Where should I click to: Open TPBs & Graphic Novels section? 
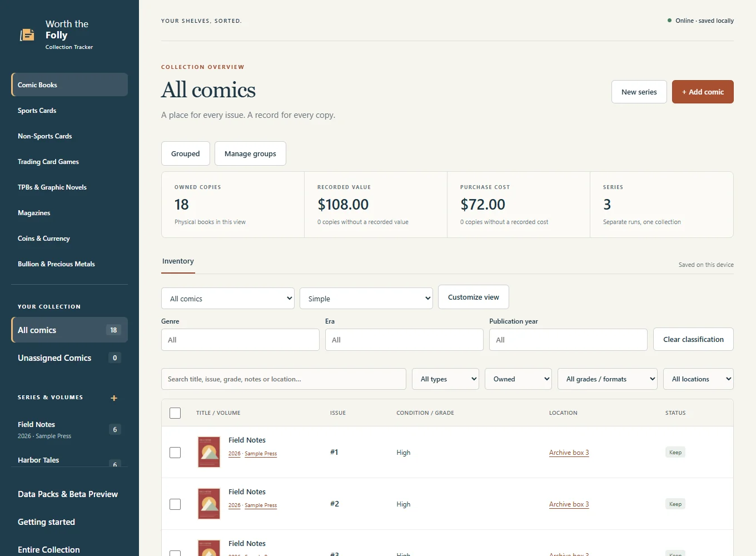pos(69,187)
